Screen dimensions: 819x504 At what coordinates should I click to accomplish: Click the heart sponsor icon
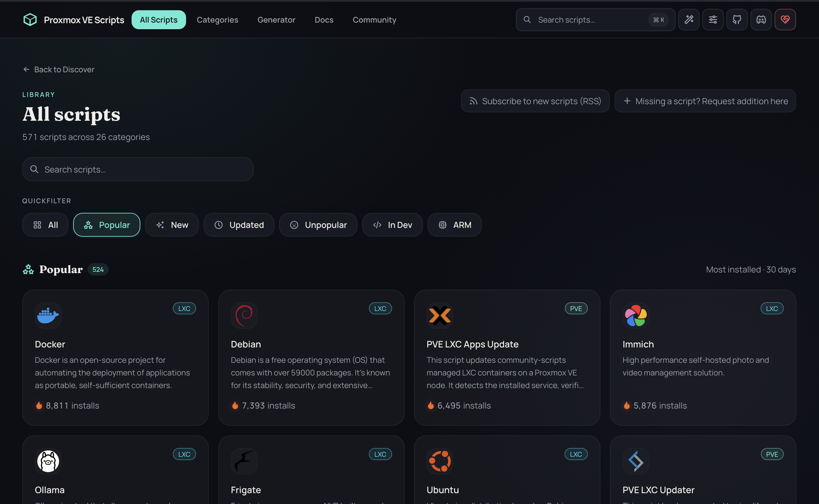pos(785,20)
